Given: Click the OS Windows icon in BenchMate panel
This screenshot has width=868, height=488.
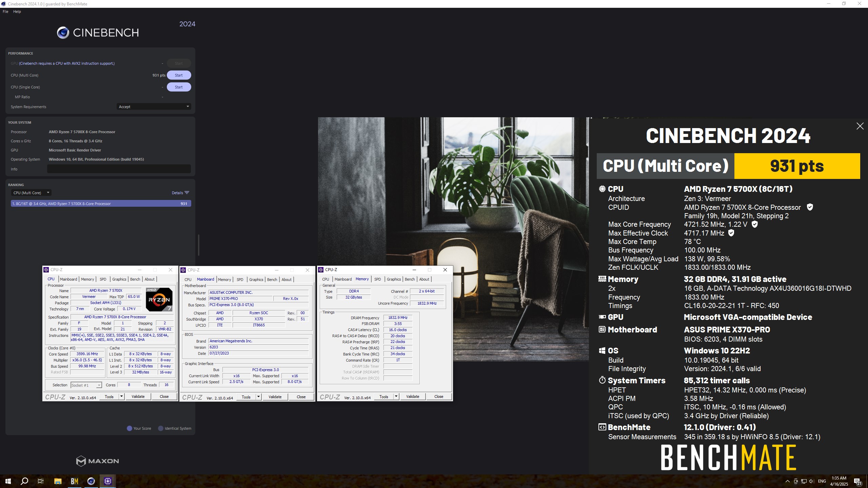Looking at the screenshot, I should (x=602, y=350).
